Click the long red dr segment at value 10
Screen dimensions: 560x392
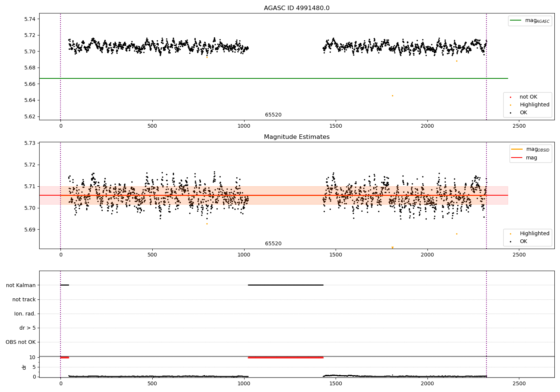286,357
